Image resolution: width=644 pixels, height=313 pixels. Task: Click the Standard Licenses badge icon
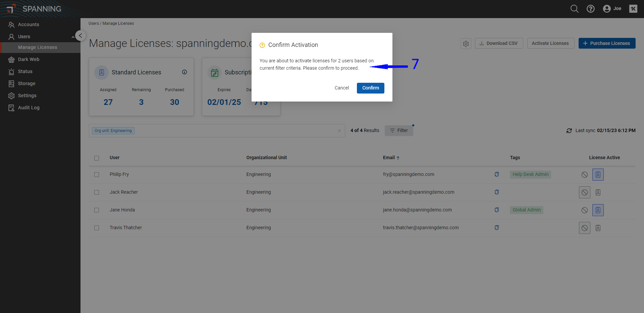click(x=101, y=72)
